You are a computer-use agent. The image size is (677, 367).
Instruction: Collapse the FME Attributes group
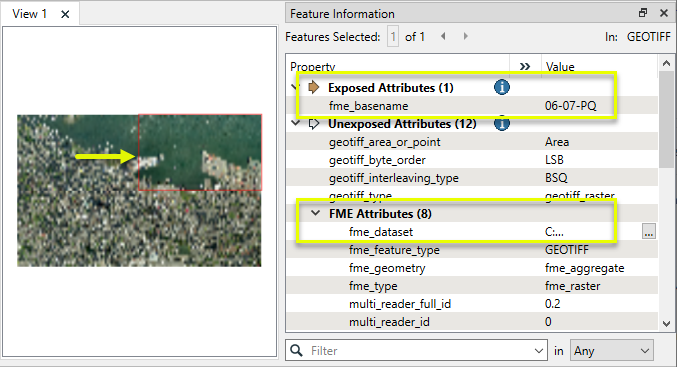[x=316, y=213]
